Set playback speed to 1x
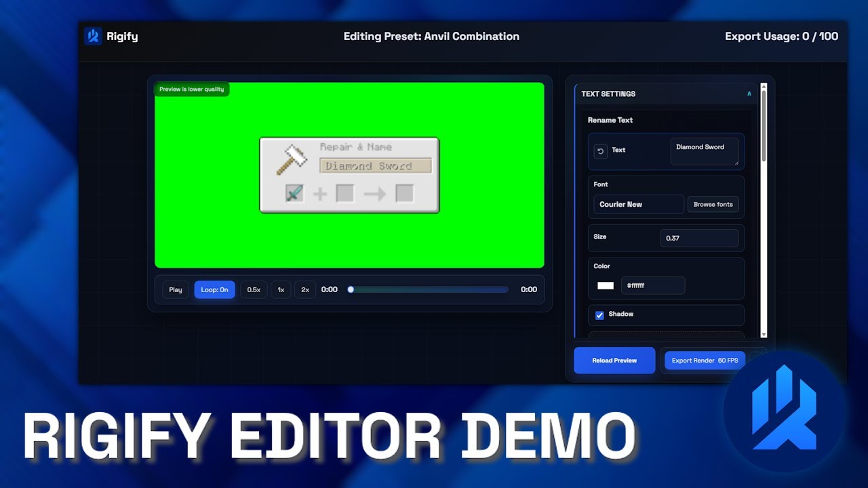Screen dimensions: 868x488 [281, 289]
